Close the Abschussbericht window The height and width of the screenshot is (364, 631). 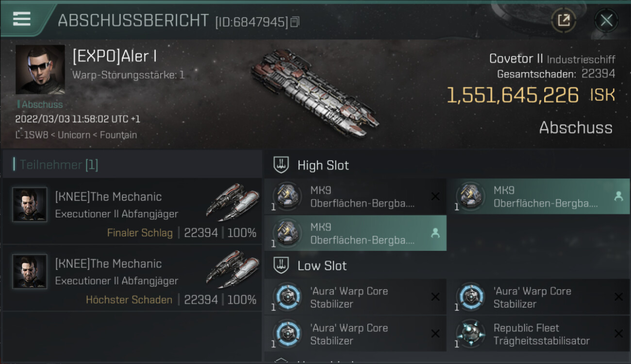pos(606,20)
